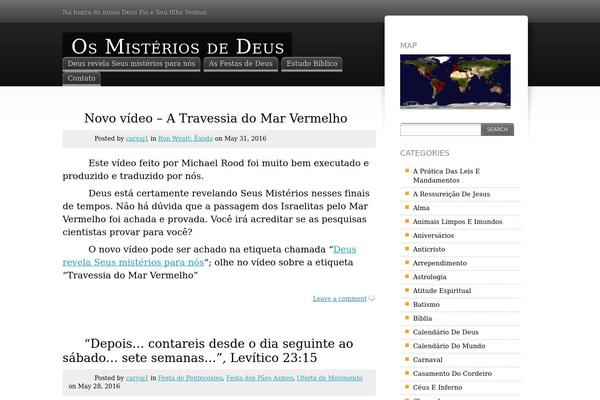Viewport: 600px width, 400px height.
Task: Open post titled Depois... contareis desde o dia seguinte
Action: pyautogui.click(x=208, y=351)
